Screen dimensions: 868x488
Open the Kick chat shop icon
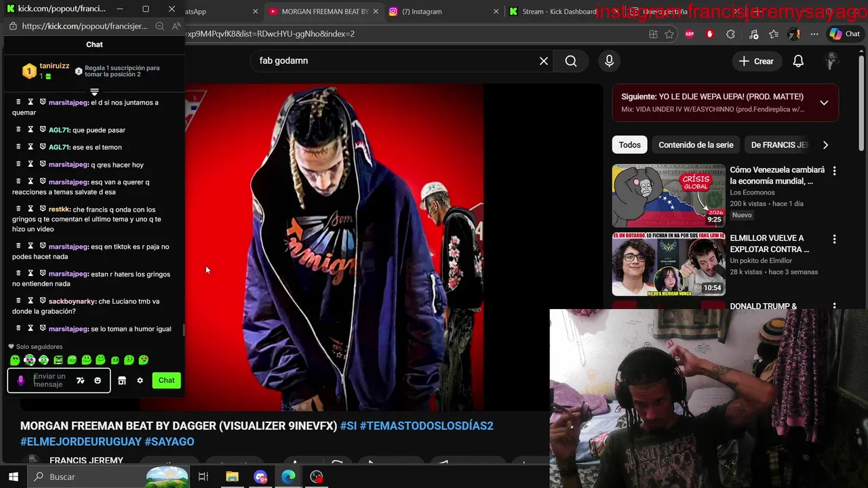coord(122,380)
